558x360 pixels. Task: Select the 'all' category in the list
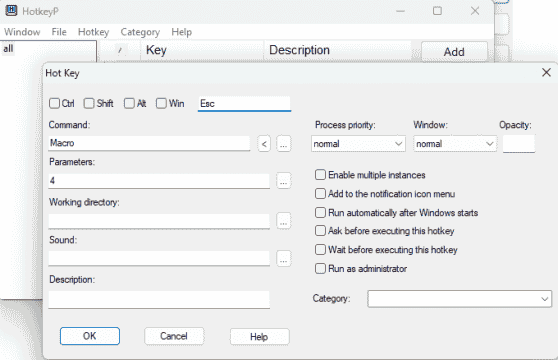8,49
